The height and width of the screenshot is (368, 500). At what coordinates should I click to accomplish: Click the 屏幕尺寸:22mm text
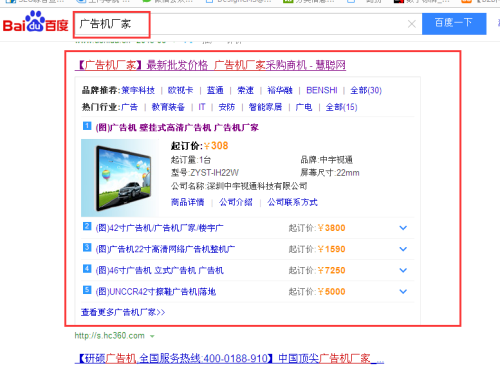click(330, 173)
